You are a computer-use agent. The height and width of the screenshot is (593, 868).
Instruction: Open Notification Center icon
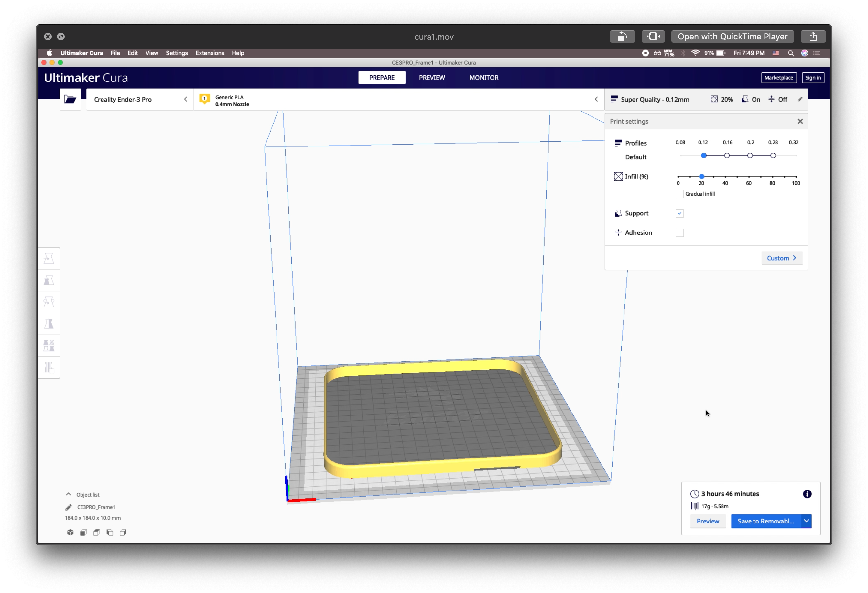pyautogui.click(x=817, y=53)
